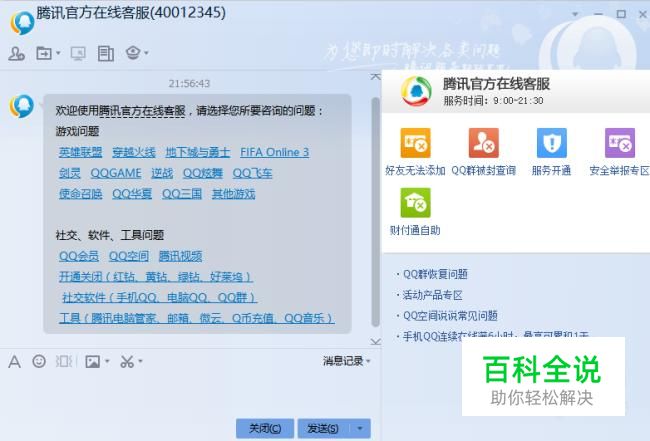
Task: Click the 安全举报专区 purple icon
Action: [x=620, y=143]
